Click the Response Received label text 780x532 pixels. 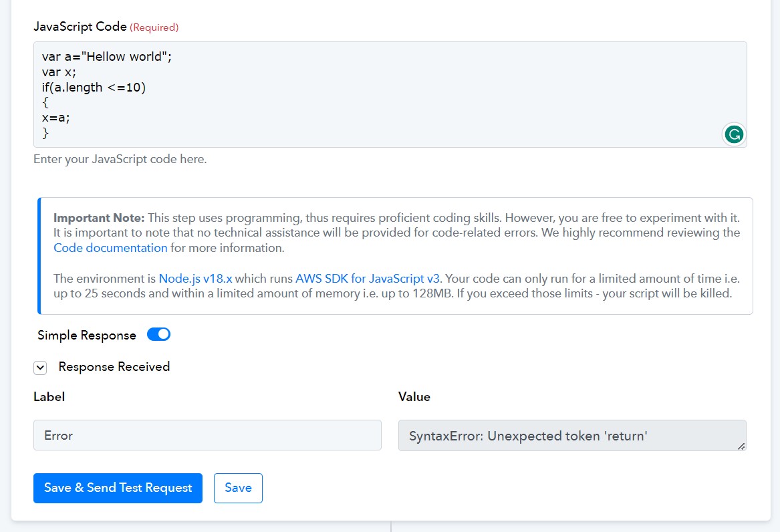tap(114, 367)
